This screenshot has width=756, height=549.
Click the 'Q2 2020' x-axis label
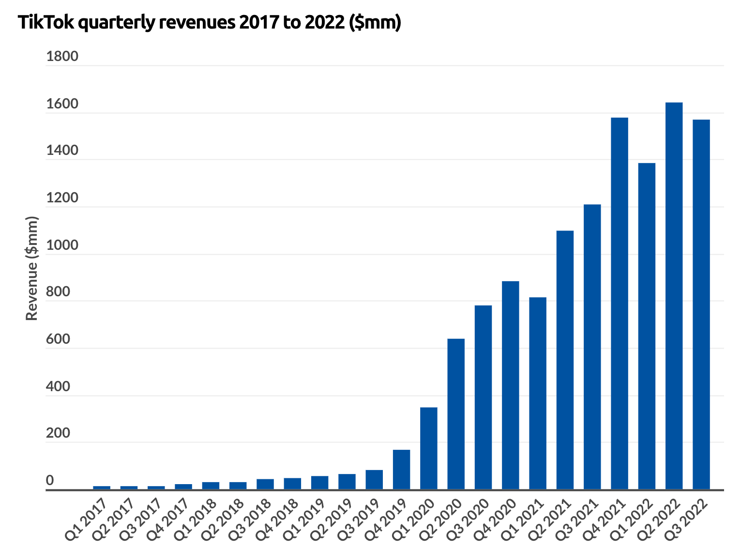pos(441,520)
